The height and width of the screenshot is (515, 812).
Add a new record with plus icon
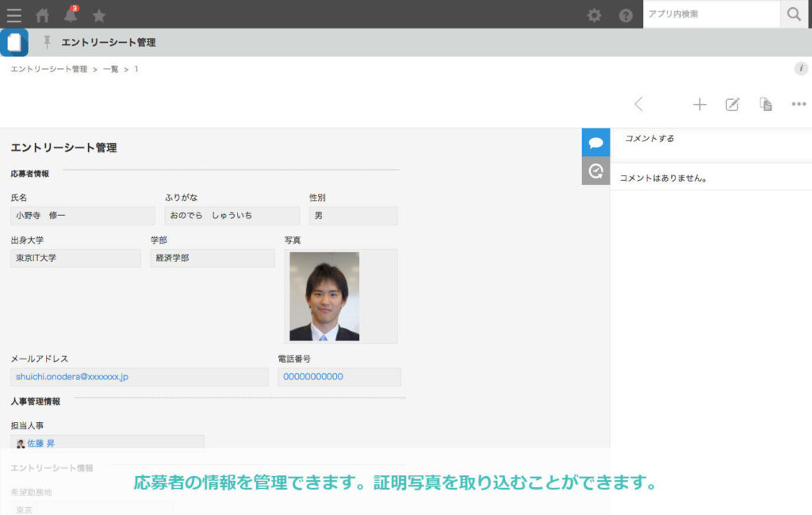pos(699,104)
